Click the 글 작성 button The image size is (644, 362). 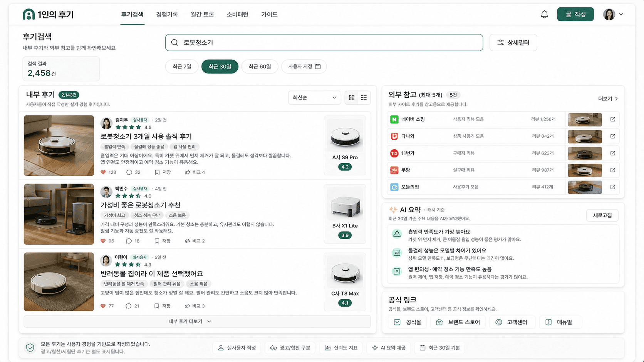(x=575, y=15)
